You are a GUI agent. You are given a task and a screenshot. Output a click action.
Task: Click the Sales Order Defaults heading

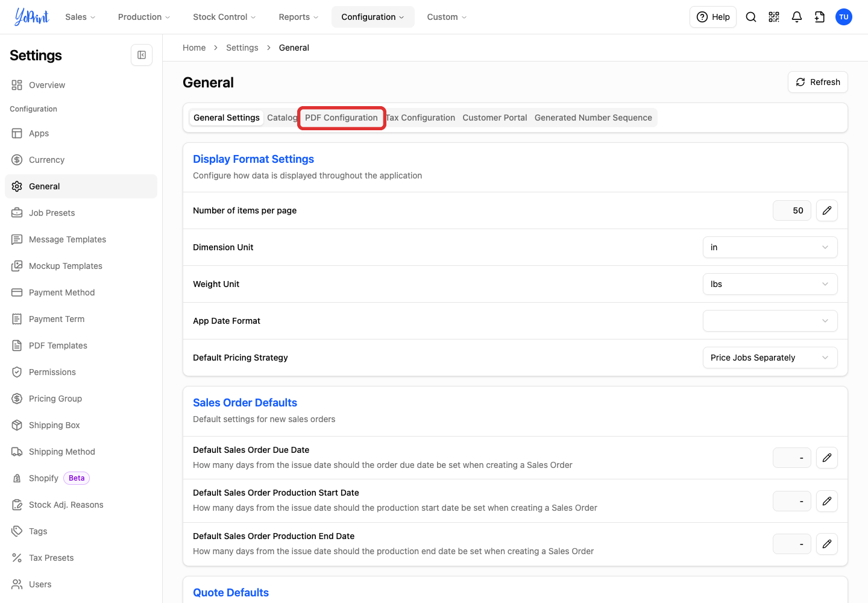pos(245,403)
